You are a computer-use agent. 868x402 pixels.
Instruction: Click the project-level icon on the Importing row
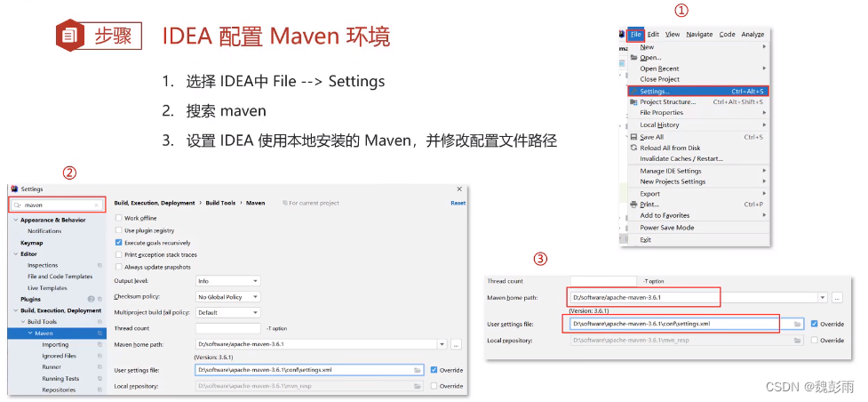pyautogui.click(x=100, y=345)
